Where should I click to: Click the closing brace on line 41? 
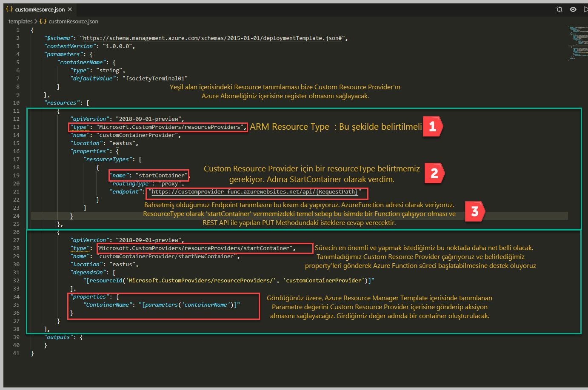(32, 353)
